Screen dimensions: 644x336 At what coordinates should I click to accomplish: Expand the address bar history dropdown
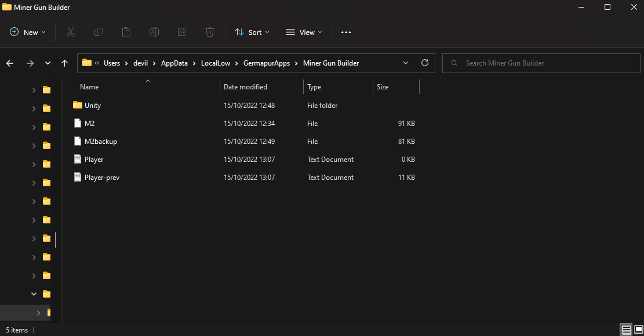click(x=406, y=63)
